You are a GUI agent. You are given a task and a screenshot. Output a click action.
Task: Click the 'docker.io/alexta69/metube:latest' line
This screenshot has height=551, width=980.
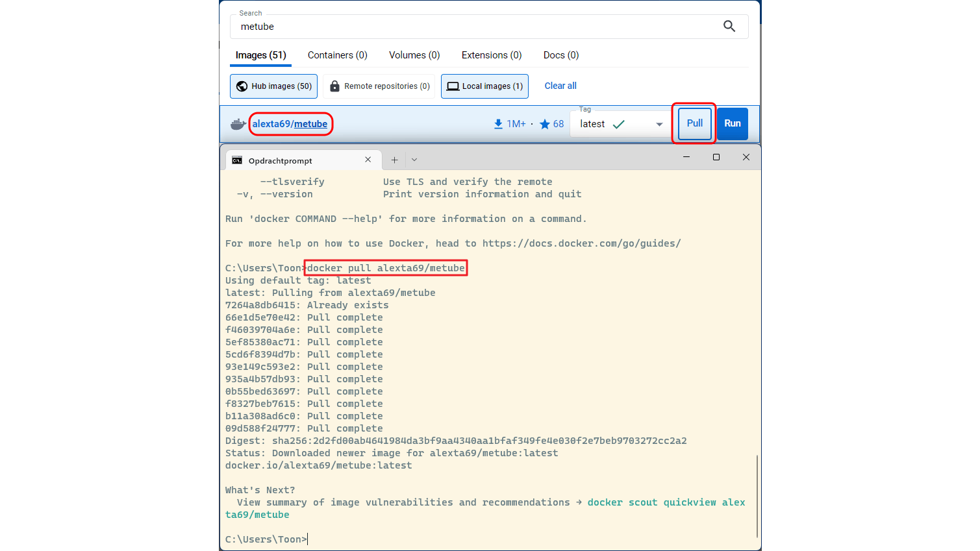(x=319, y=465)
